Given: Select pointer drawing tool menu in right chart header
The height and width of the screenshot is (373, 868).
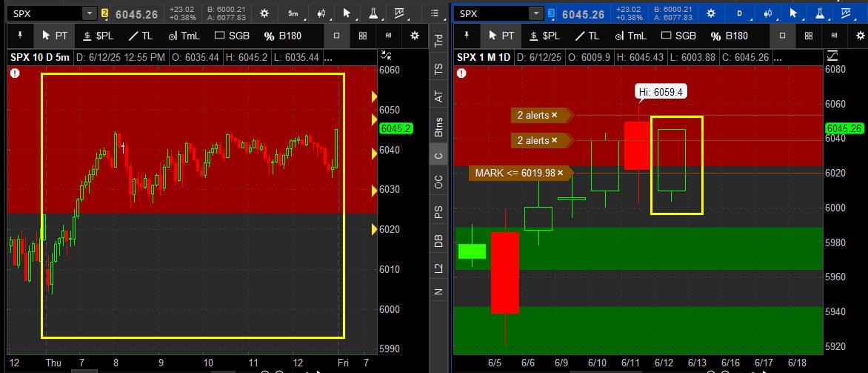Looking at the screenshot, I should tap(794, 13).
